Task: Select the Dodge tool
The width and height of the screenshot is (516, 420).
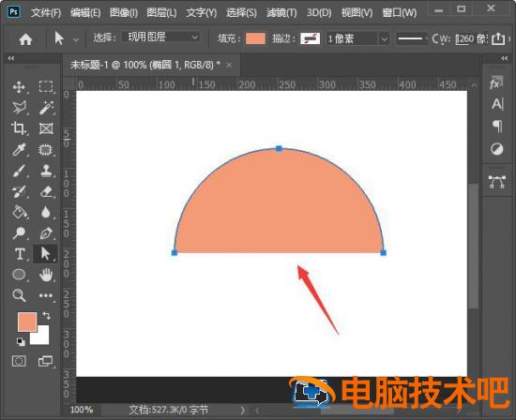Action: (x=19, y=233)
